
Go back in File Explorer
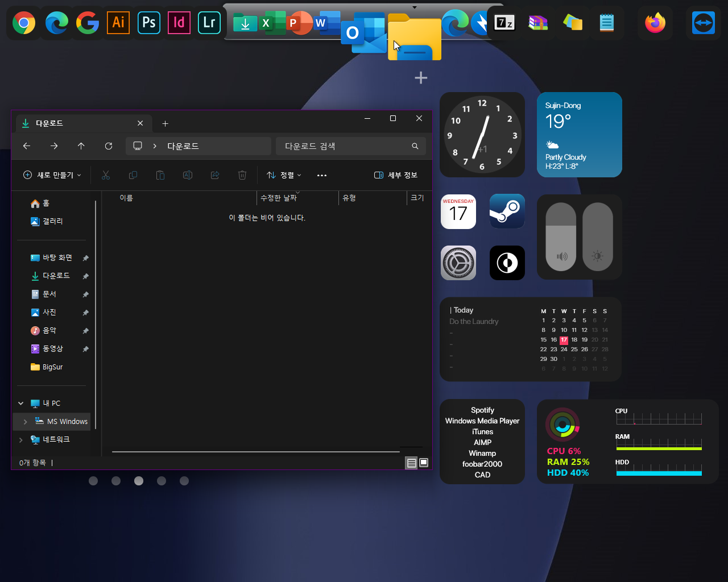(x=27, y=146)
